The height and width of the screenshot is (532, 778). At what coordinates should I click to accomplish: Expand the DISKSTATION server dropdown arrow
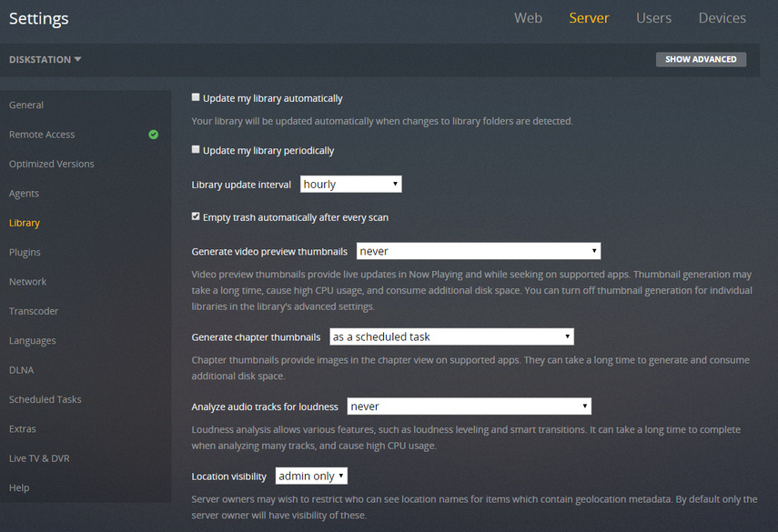coord(78,59)
